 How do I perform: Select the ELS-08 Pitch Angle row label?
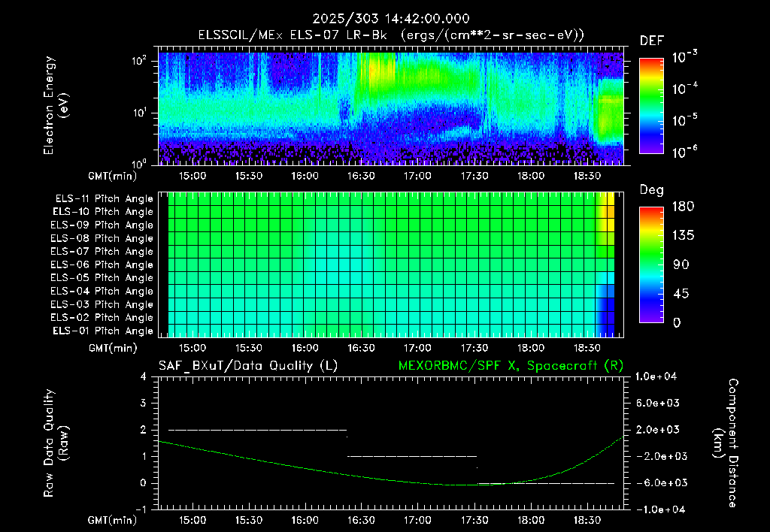tap(102, 238)
